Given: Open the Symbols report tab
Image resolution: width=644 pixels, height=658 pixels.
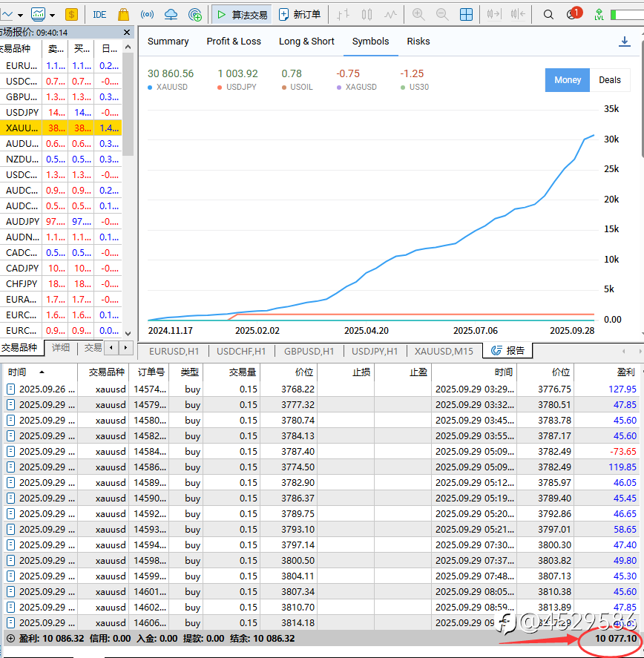Looking at the screenshot, I should (x=371, y=41).
